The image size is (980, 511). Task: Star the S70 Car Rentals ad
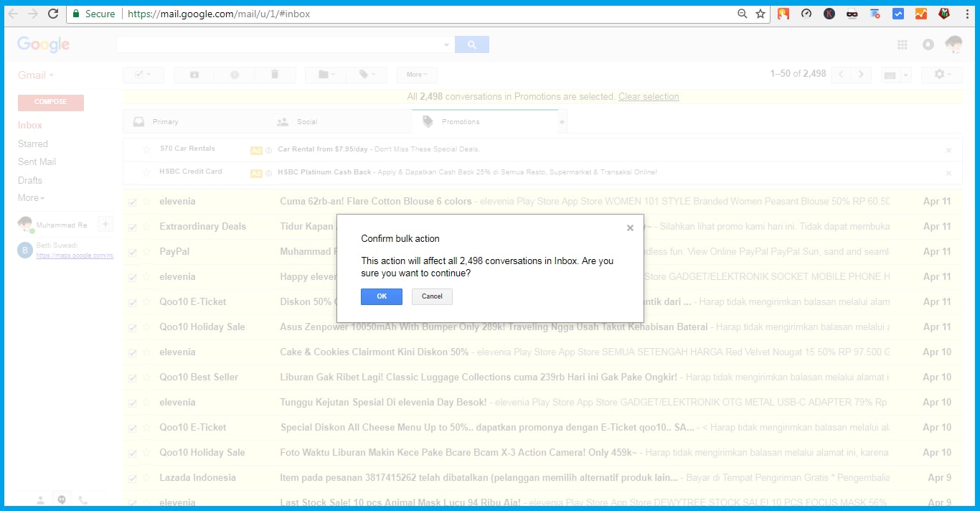(x=146, y=149)
